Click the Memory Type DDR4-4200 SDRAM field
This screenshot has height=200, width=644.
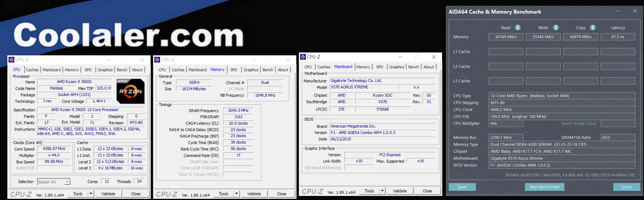pos(562,144)
